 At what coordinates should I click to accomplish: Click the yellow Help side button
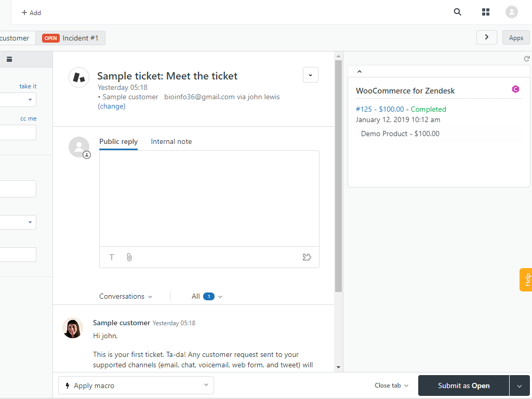pos(526,280)
